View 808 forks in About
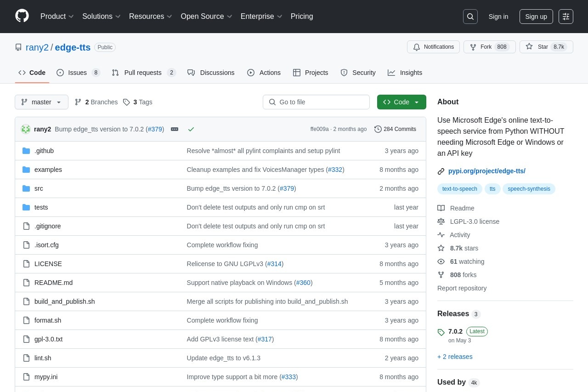 tap(457, 275)
